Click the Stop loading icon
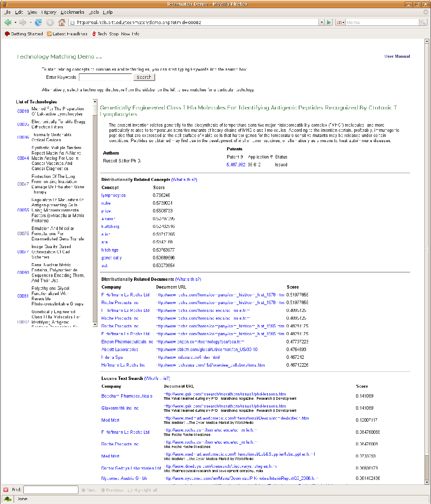The image size is (431, 504). [x=50, y=22]
